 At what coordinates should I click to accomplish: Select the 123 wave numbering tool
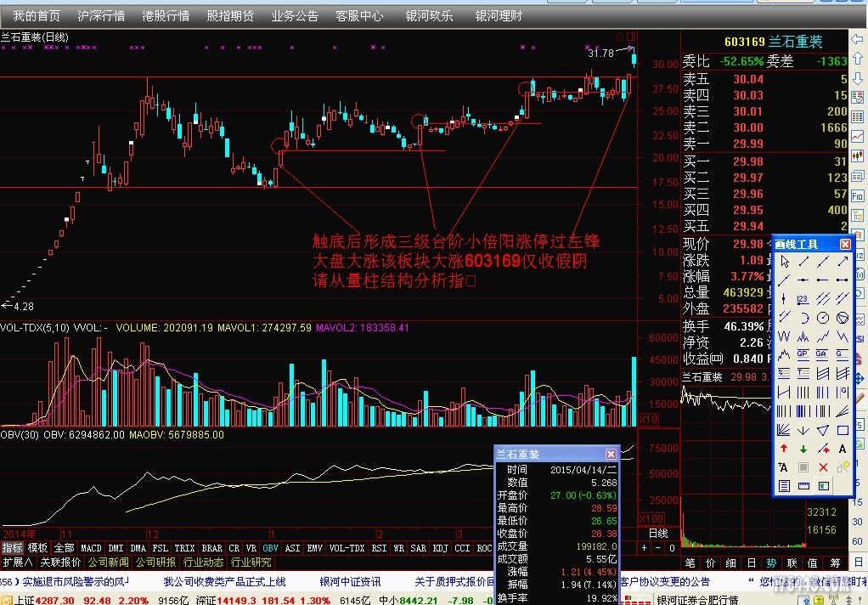point(803,299)
